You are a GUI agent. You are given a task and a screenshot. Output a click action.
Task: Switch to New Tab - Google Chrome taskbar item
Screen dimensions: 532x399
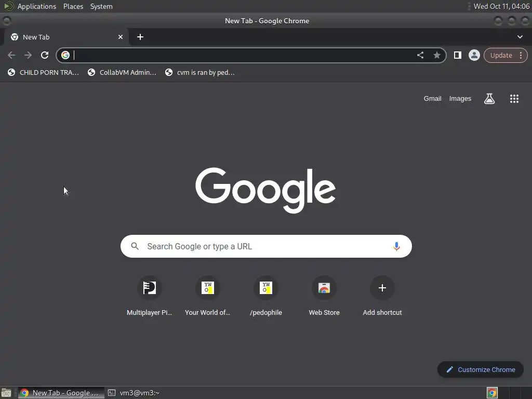(x=61, y=393)
